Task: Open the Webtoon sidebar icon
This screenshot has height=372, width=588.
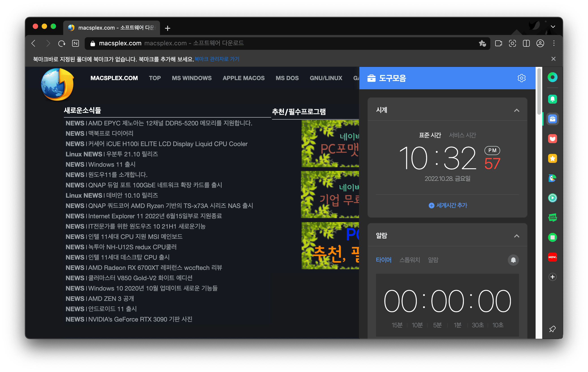Action: (552, 218)
